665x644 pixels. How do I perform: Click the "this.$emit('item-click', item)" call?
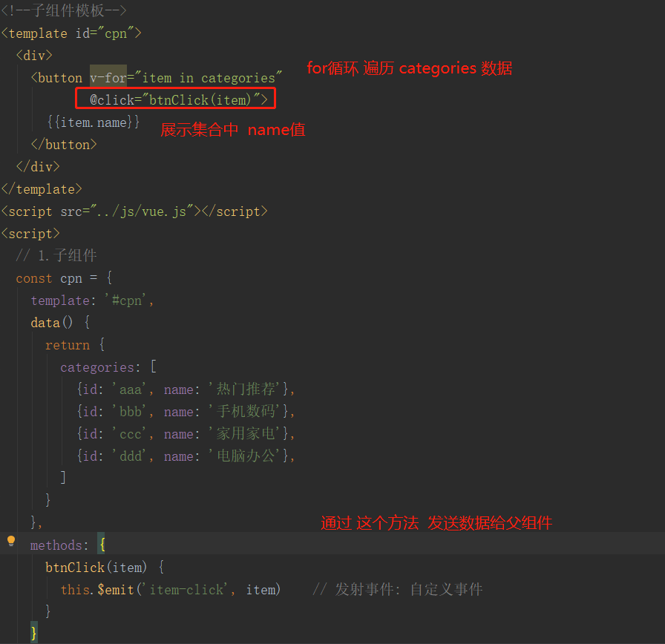point(171,589)
